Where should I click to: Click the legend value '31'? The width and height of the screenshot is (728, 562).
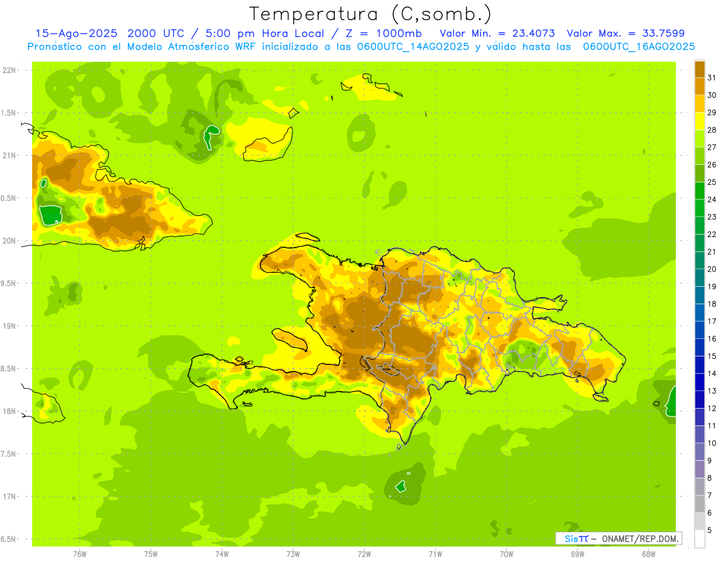712,78
